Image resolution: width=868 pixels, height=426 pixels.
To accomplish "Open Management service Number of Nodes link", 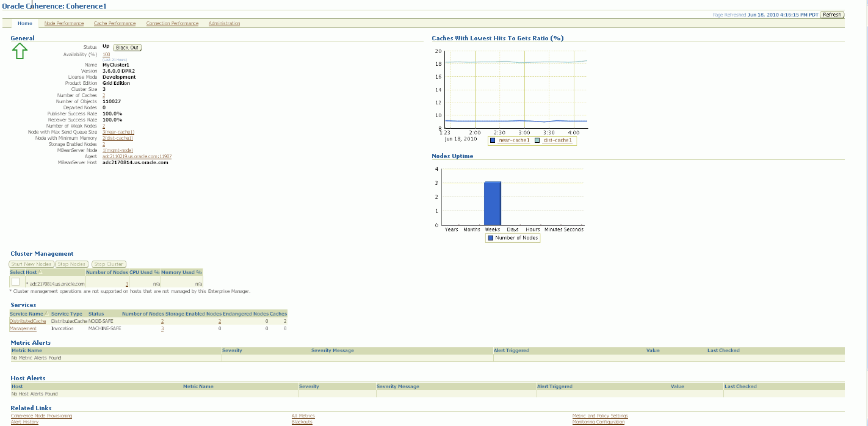I will point(162,328).
